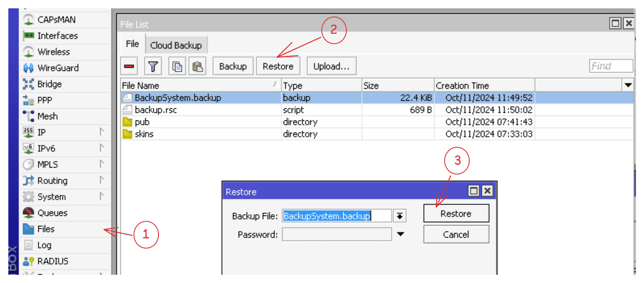Click Cancel in the Restore dialog
Image resolution: width=644 pixels, height=283 pixels.
coord(456,234)
